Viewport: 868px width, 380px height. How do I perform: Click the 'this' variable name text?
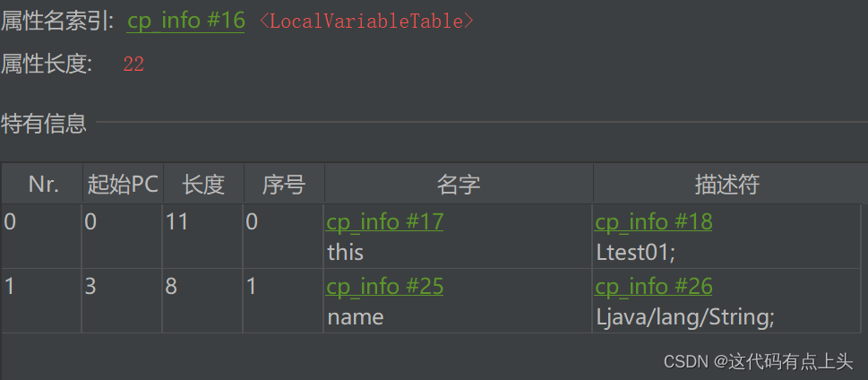click(345, 252)
